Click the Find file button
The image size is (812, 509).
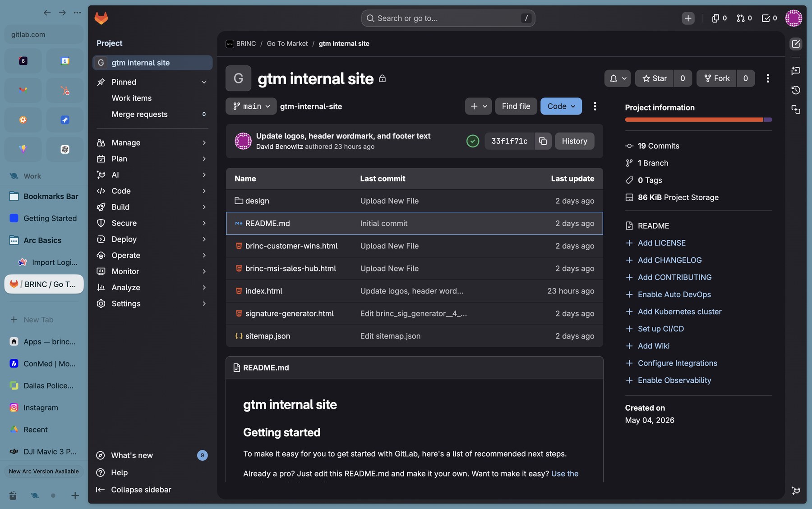516,106
